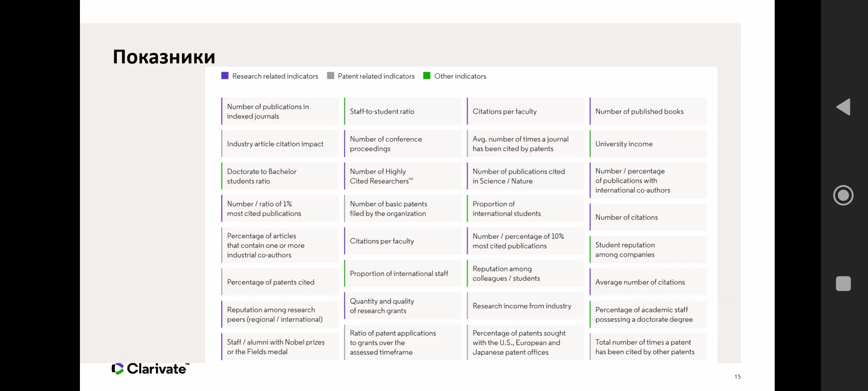This screenshot has height=391, width=868.
Task: Tap the Android back triangle button
Action: tap(843, 107)
